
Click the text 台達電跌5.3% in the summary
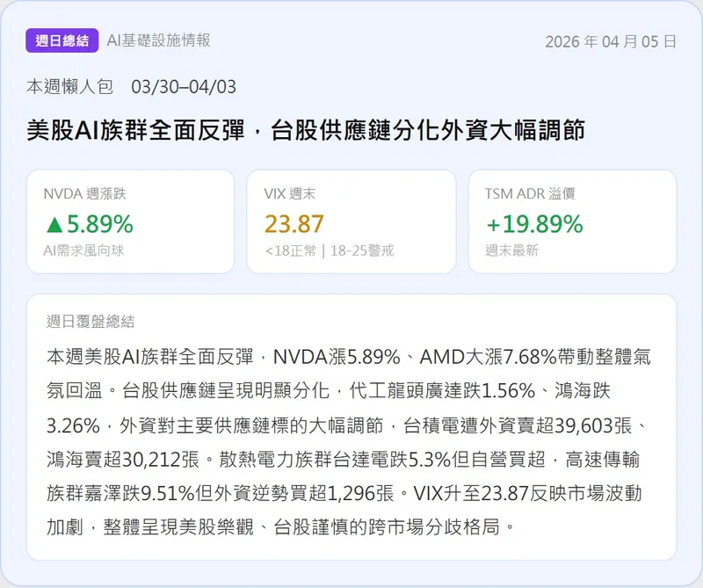pyautogui.click(x=392, y=460)
